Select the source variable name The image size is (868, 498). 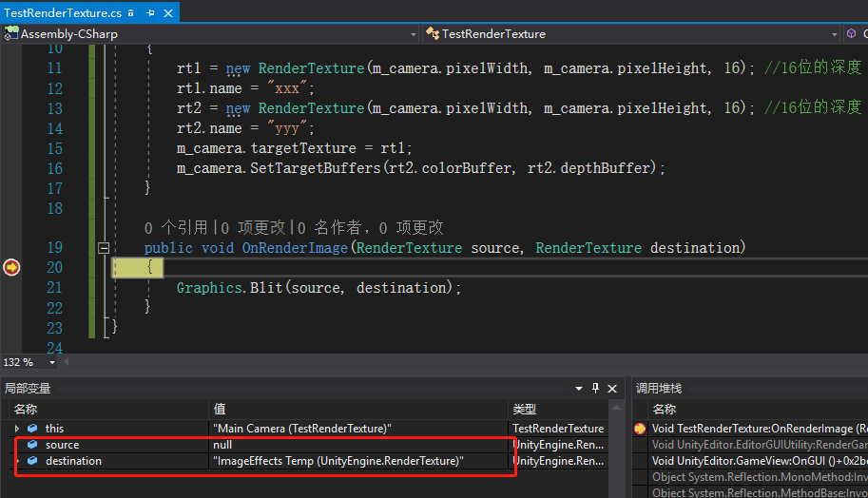[x=63, y=445]
